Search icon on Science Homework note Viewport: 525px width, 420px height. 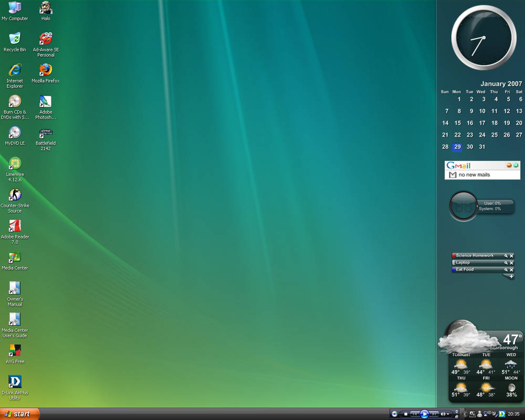pos(506,256)
